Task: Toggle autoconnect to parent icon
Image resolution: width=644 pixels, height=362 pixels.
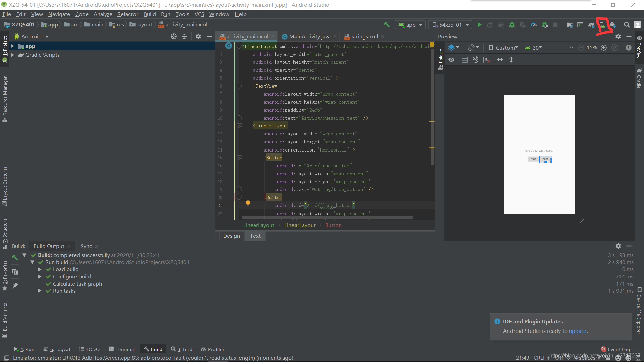Action: (x=476, y=60)
